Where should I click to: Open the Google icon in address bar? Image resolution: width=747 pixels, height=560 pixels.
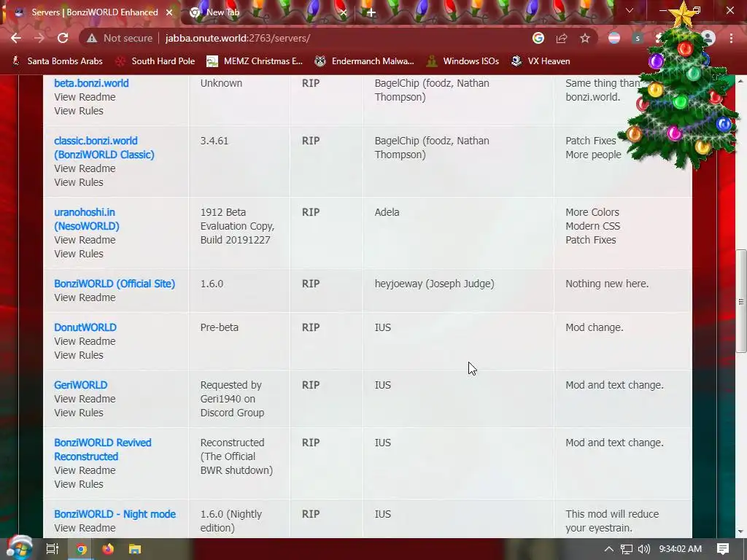click(x=538, y=38)
